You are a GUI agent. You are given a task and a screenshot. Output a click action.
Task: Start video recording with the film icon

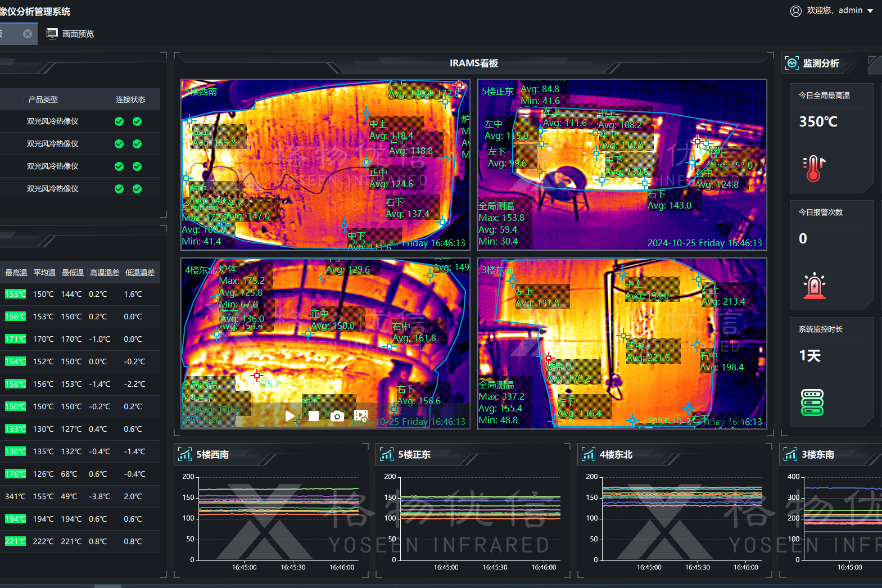point(361,416)
